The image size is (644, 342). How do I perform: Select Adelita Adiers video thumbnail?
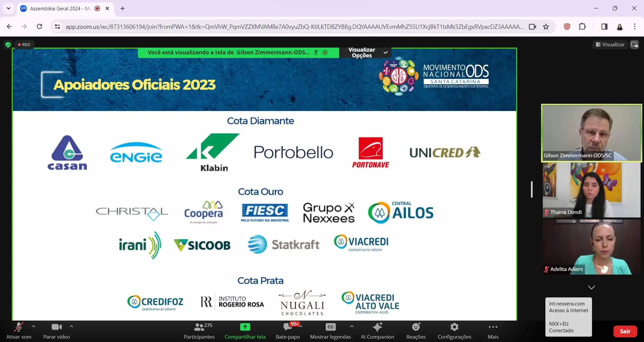click(591, 247)
